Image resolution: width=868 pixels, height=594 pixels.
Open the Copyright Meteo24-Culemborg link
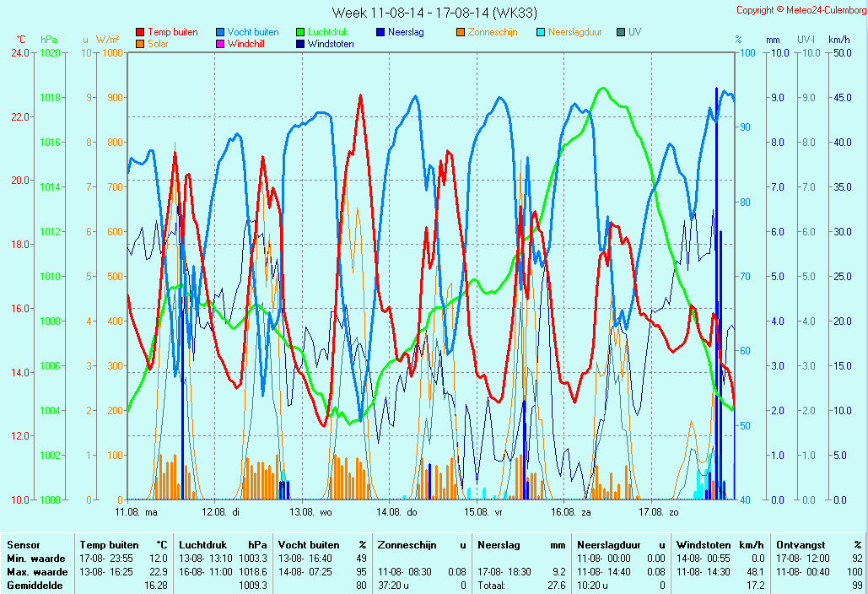800,10
